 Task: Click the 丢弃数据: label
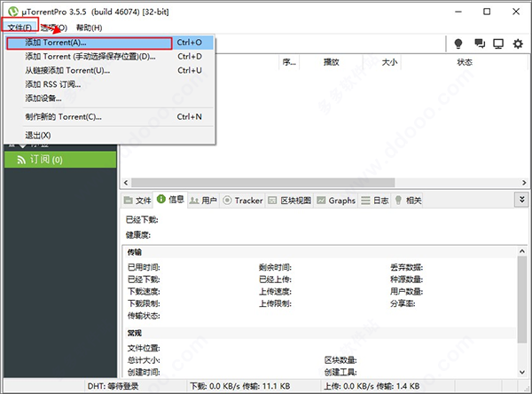pyautogui.click(x=406, y=267)
